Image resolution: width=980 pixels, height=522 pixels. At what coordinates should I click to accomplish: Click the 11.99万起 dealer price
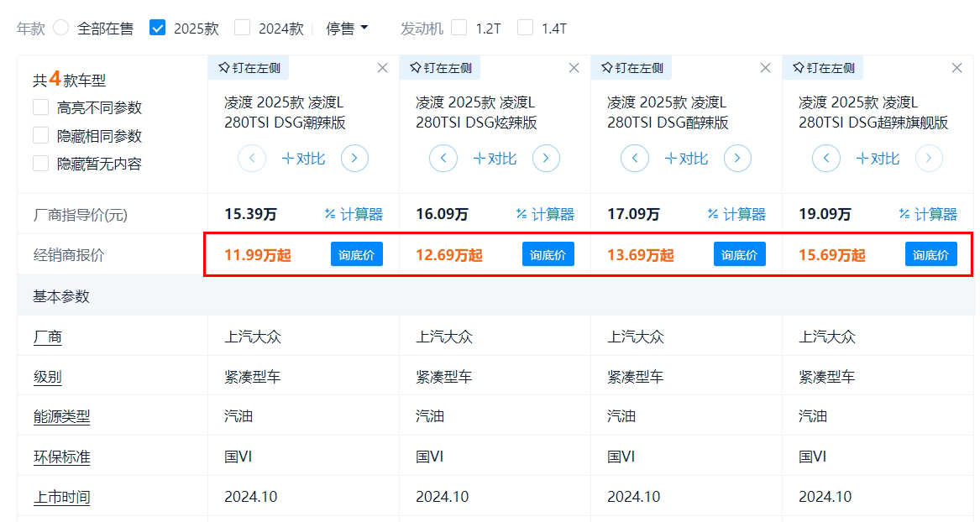pos(258,255)
